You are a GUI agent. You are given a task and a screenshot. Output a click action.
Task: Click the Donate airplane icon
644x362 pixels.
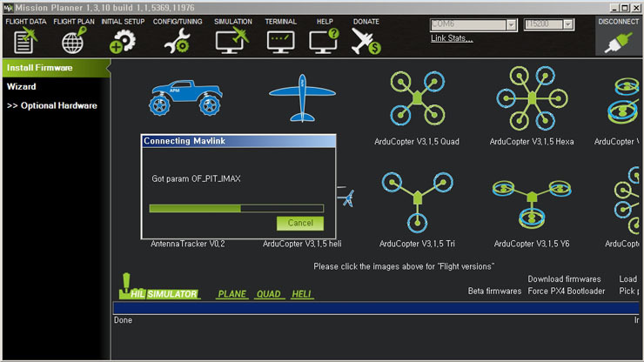pyautogui.click(x=366, y=42)
